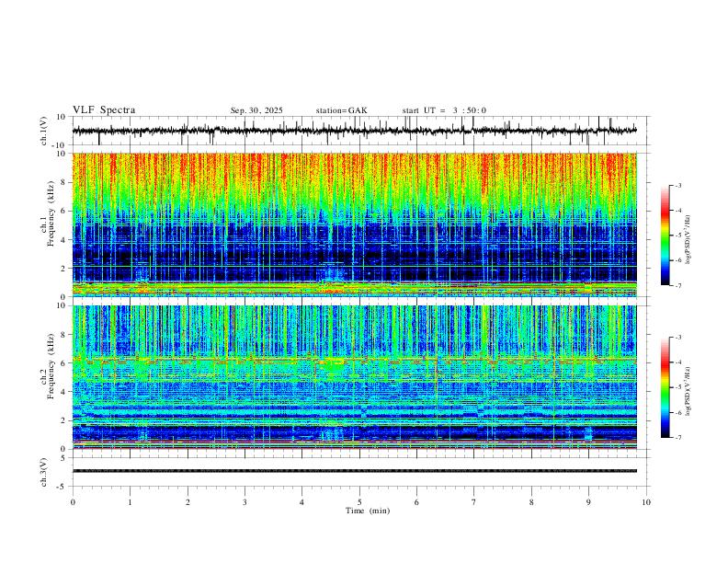Viewport: 728px width, 563px height.
Task: Click time axis tick label '8'
Action: [x=531, y=502]
